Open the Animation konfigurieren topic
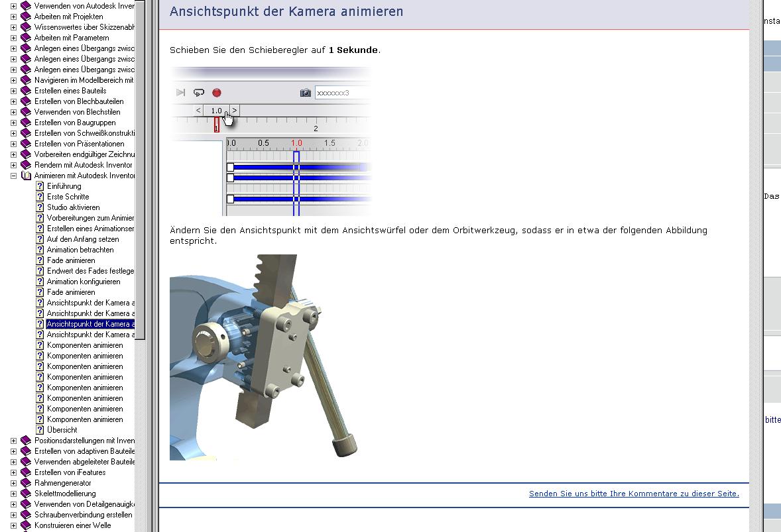781x532 pixels. pos(84,282)
